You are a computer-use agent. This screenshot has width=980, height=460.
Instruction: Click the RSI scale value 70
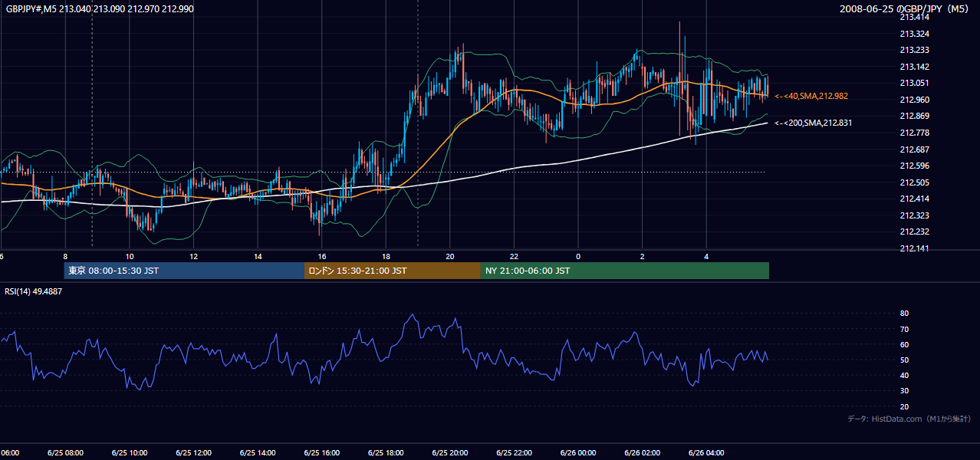pos(904,329)
